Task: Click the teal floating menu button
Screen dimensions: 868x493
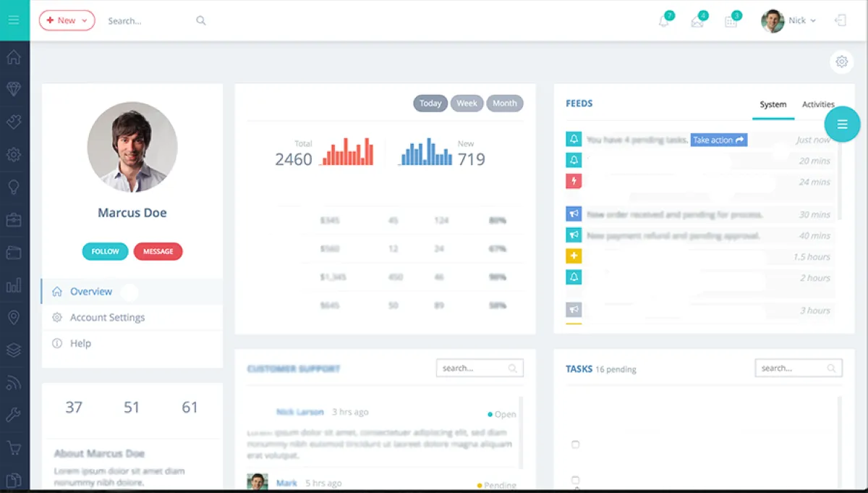Action: point(842,125)
